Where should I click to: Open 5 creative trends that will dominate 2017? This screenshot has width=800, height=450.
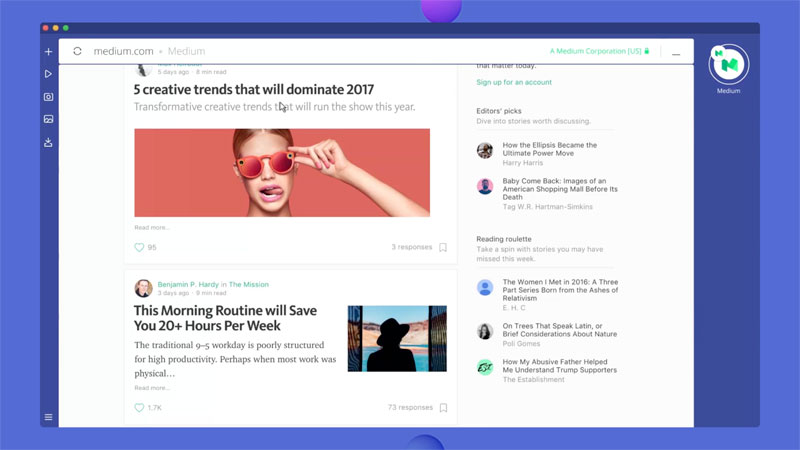click(x=254, y=89)
